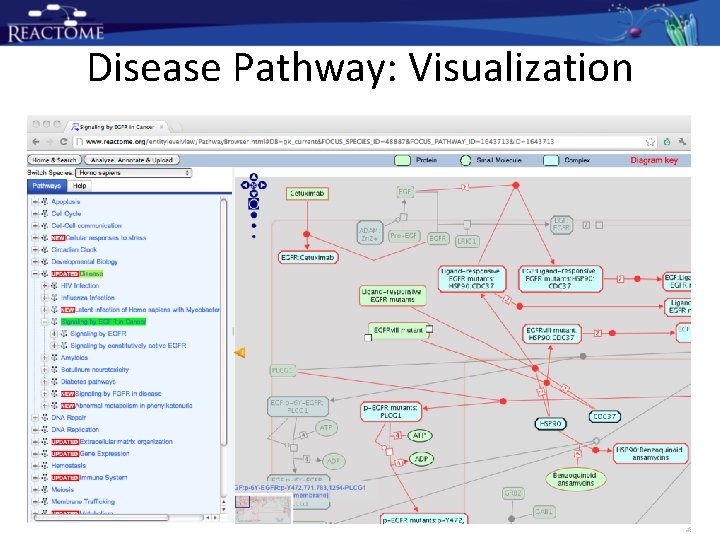
Task: Select p-EGFR mutants:PLCG1 node
Action: click(391, 411)
